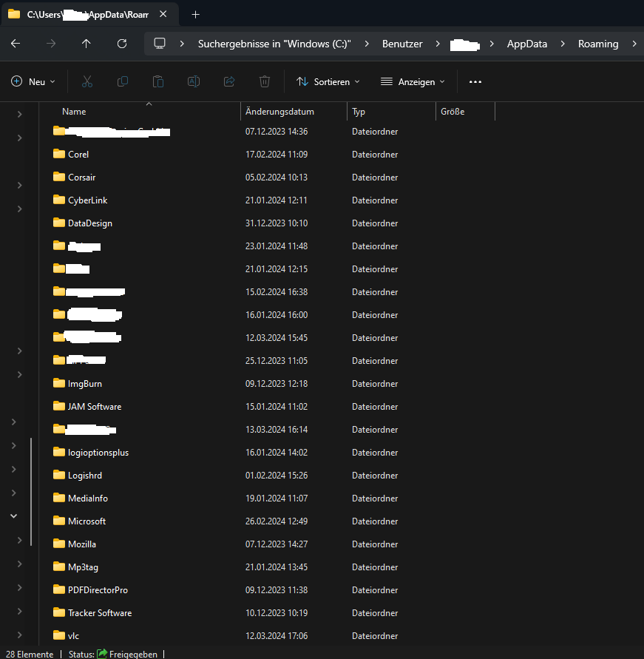
Task: Open the Anzeigen view dropdown
Action: (413, 81)
